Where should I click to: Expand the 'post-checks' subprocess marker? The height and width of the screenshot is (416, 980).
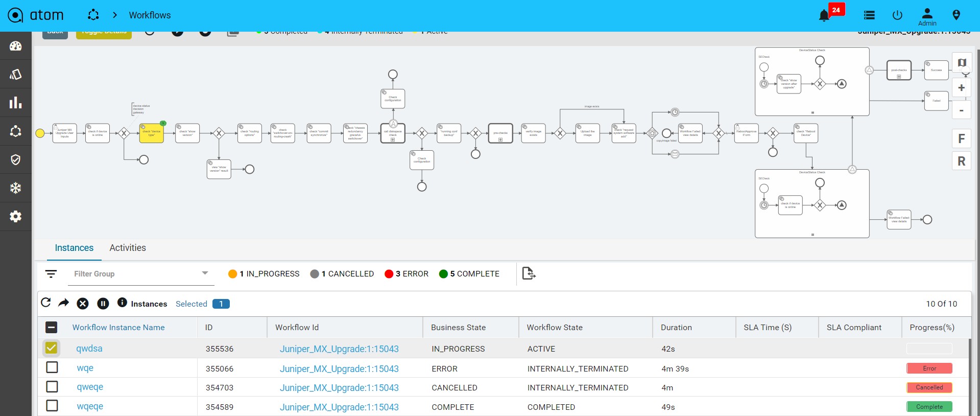(899, 77)
